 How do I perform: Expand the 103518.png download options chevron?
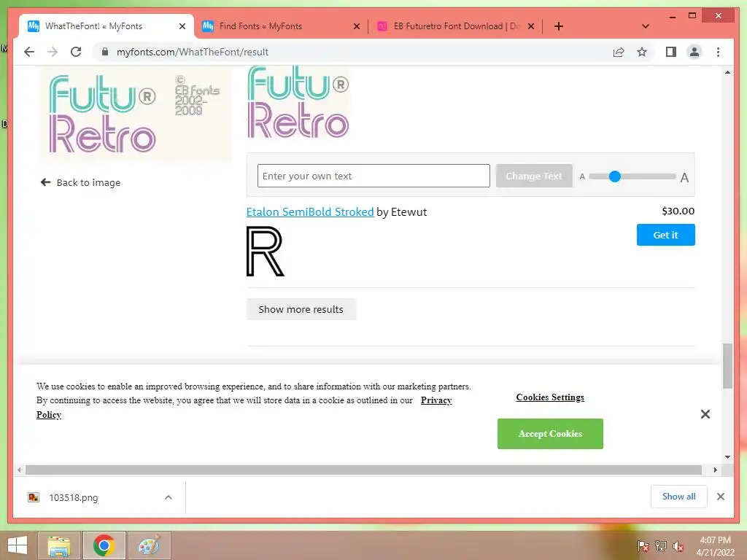169,497
